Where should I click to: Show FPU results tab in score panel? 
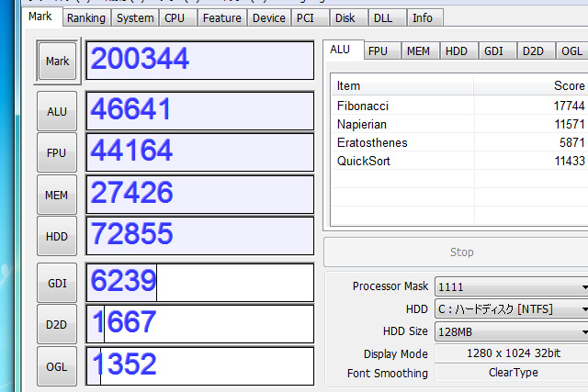(378, 51)
